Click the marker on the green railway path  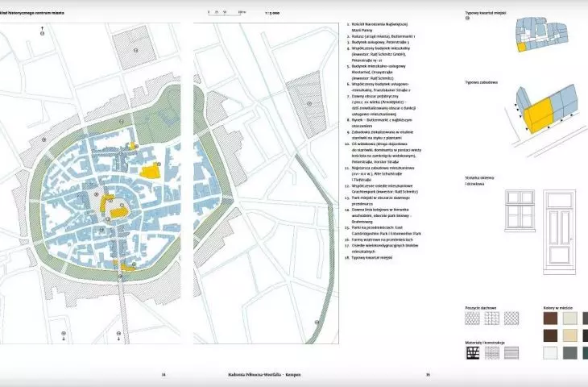tap(317, 322)
